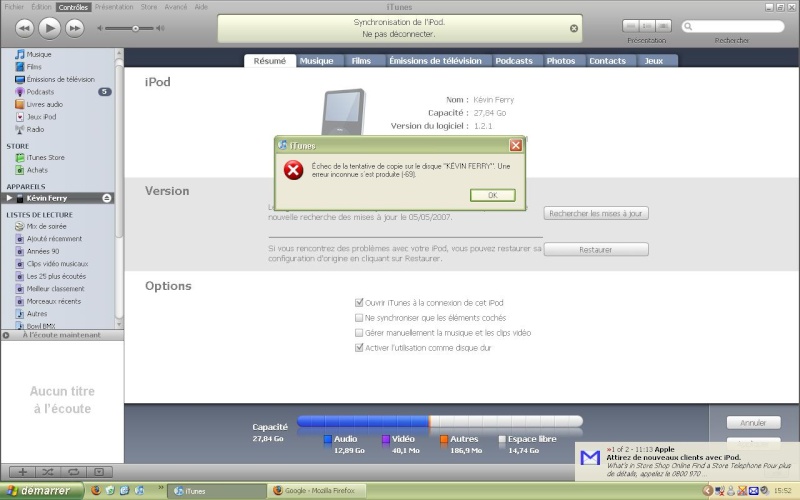Select the Résumé tab

pos(269,61)
